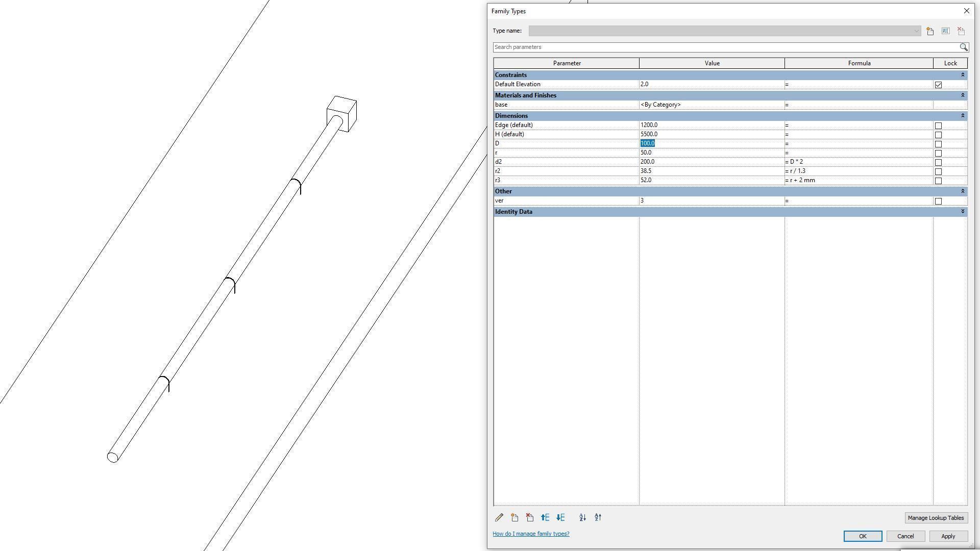Sort parameters in ascending order
The height and width of the screenshot is (551, 980).
582,517
